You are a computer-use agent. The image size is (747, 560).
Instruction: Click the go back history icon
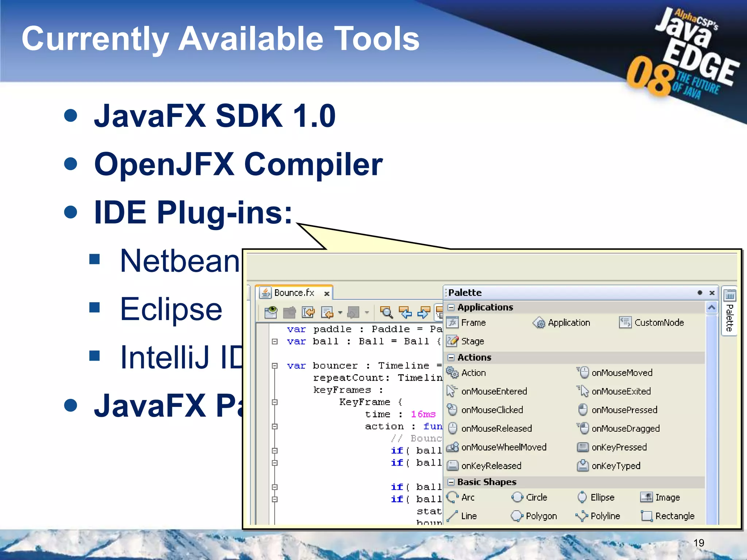click(x=327, y=312)
